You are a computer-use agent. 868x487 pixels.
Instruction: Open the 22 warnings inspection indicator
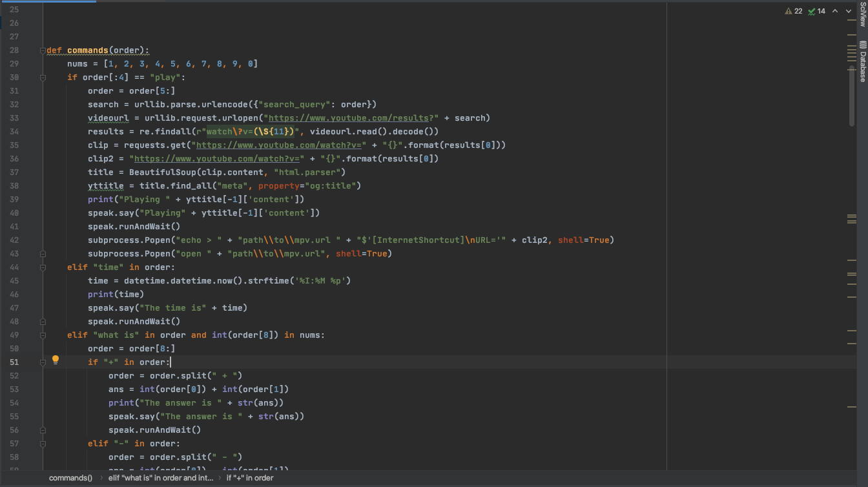click(x=794, y=11)
